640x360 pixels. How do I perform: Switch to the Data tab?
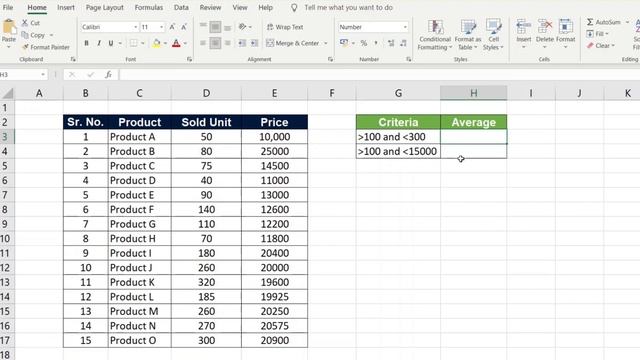[181, 7]
